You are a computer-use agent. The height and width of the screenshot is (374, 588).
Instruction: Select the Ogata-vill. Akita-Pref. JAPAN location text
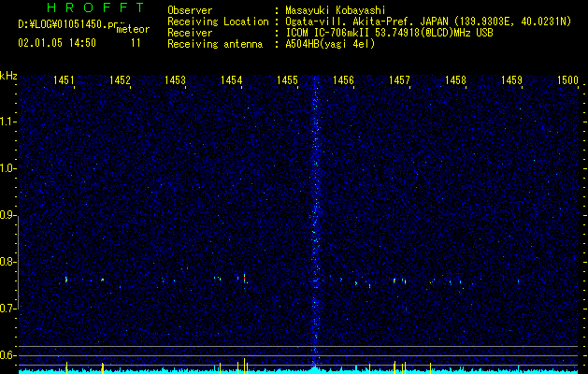(x=428, y=22)
